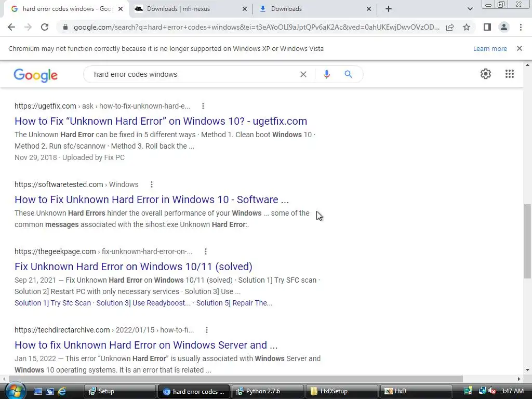This screenshot has height=399, width=532.
Task: Open the Google apps grid
Action: click(510, 74)
